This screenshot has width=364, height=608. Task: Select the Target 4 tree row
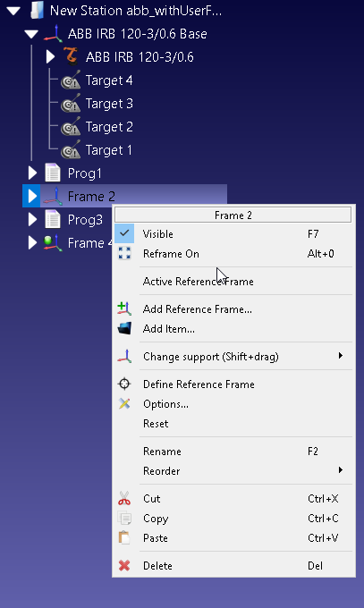point(109,80)
